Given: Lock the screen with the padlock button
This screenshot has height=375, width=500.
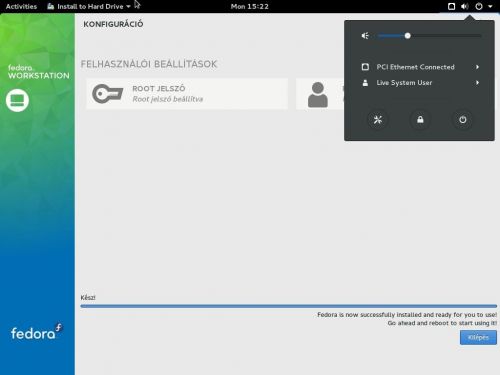Looking at the screenshot, I should (x=420, y=120).
